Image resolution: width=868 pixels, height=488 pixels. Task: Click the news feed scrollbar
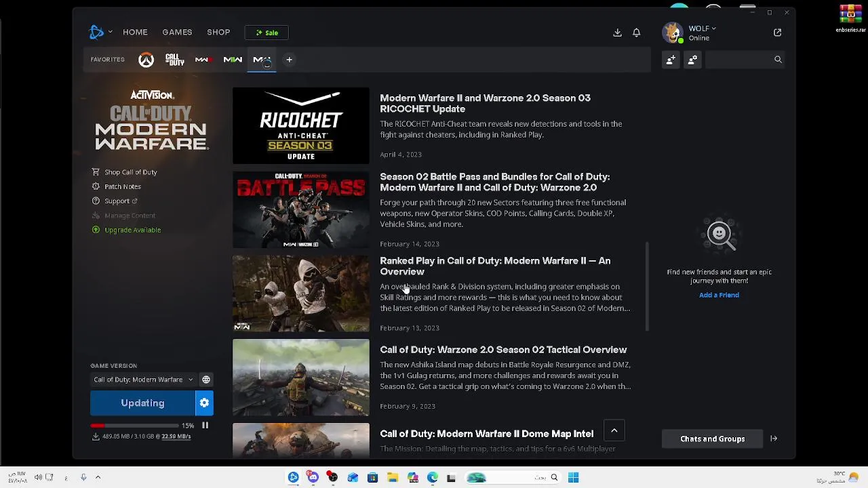pyautogui.click(x=647, y=287)
